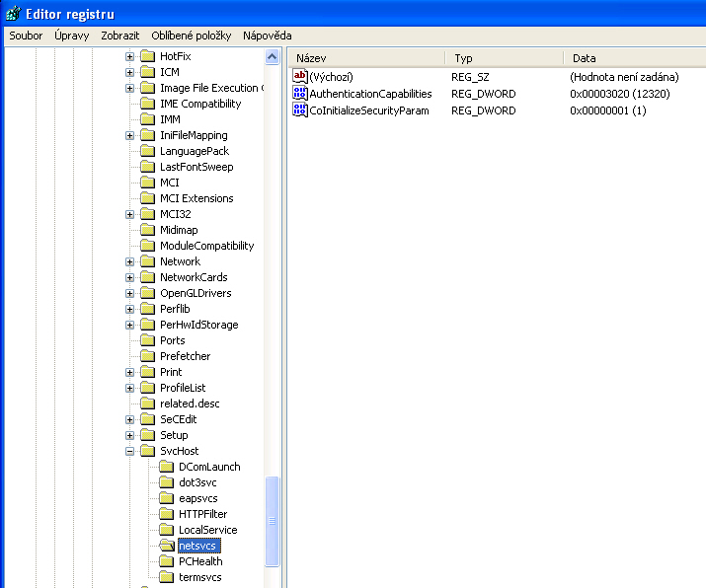
Task: Click the string value icon for (Výchozí)
Action: click(300, 76)
